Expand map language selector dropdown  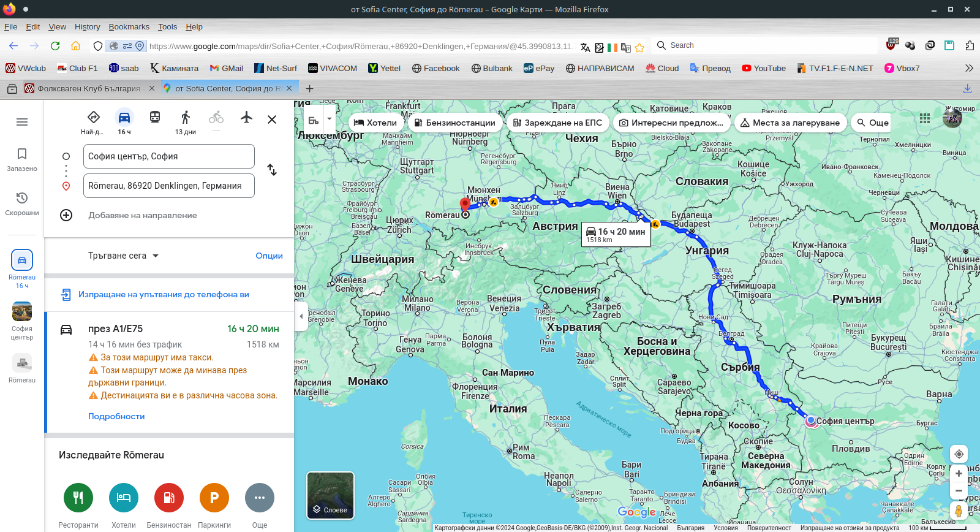[x=330, y=120]
